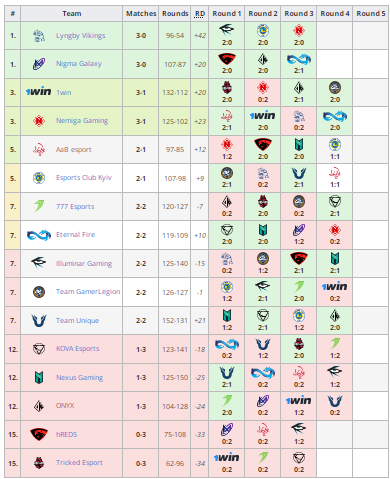Open the 777 Esports team link
The height and width of the screenshot is (479, 390).
(x=75, y=207)
